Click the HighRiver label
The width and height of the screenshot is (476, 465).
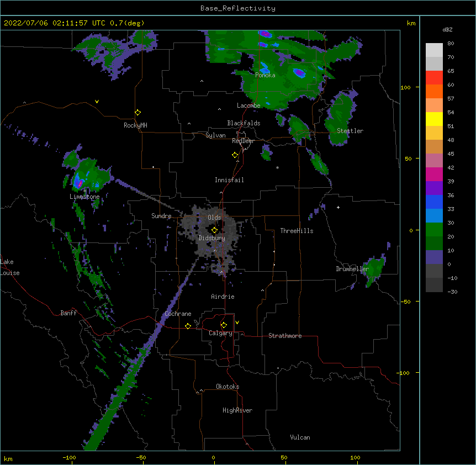pos(237,410)
